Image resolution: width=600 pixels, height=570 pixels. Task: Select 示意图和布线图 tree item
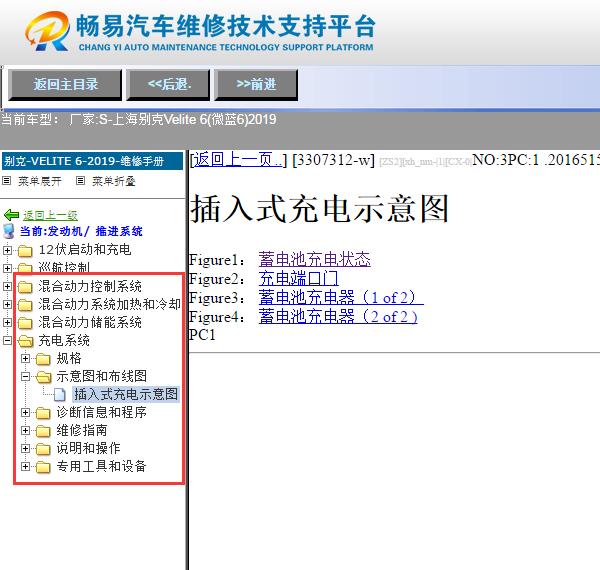click(x=102, y=376)
